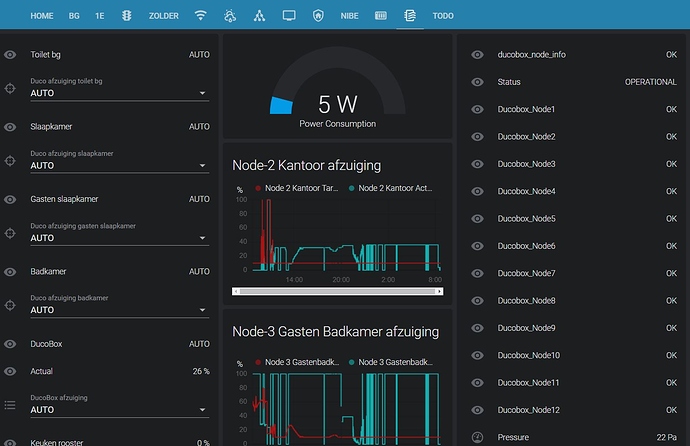
Task: Click the Pressure gauge icon
Action: tap(477, 437)
